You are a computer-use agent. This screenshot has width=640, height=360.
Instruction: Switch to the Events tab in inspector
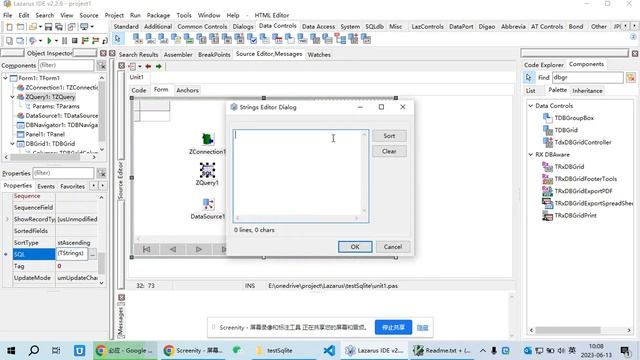46,186
